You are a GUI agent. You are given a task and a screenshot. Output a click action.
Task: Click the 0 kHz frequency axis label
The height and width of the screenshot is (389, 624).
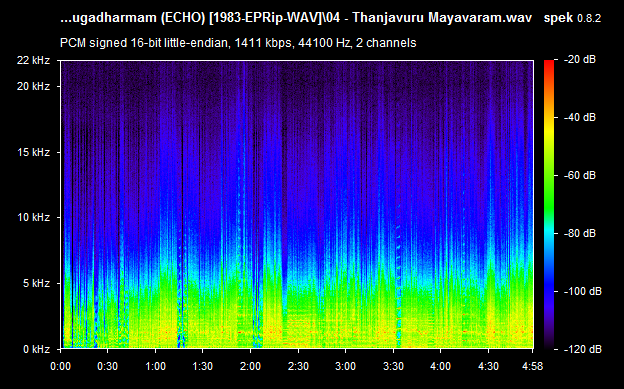coord(36,349)
